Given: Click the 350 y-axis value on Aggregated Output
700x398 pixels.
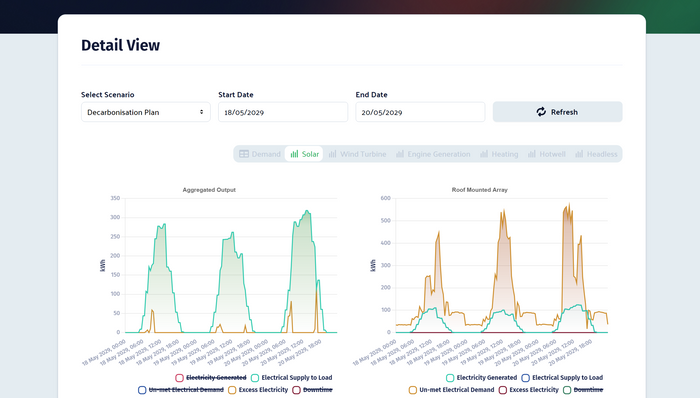Looking at the screenshot, I should coord(115,198).
